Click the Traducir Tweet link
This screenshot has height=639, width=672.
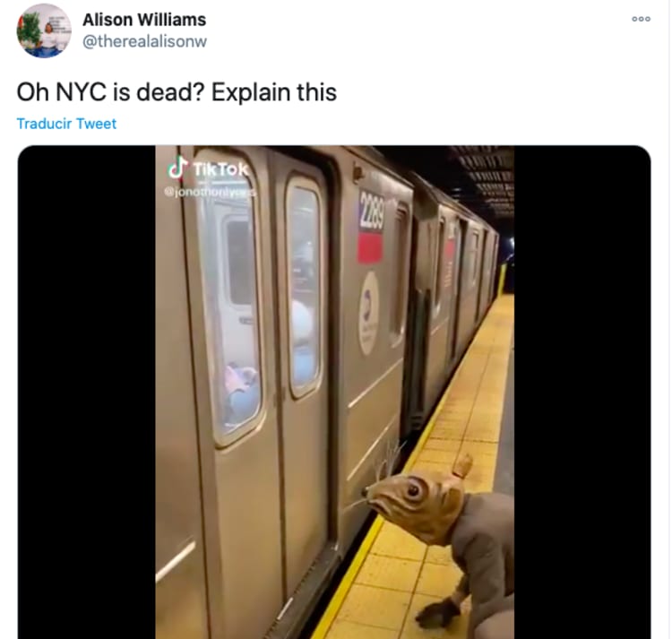(x=66, y=124)
